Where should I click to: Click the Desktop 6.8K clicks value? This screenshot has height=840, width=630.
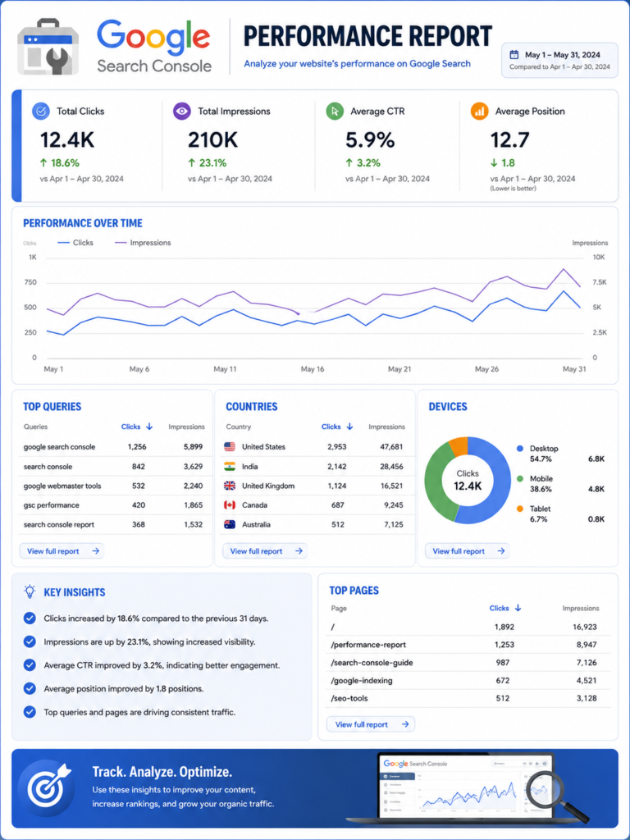pos(596,459)
